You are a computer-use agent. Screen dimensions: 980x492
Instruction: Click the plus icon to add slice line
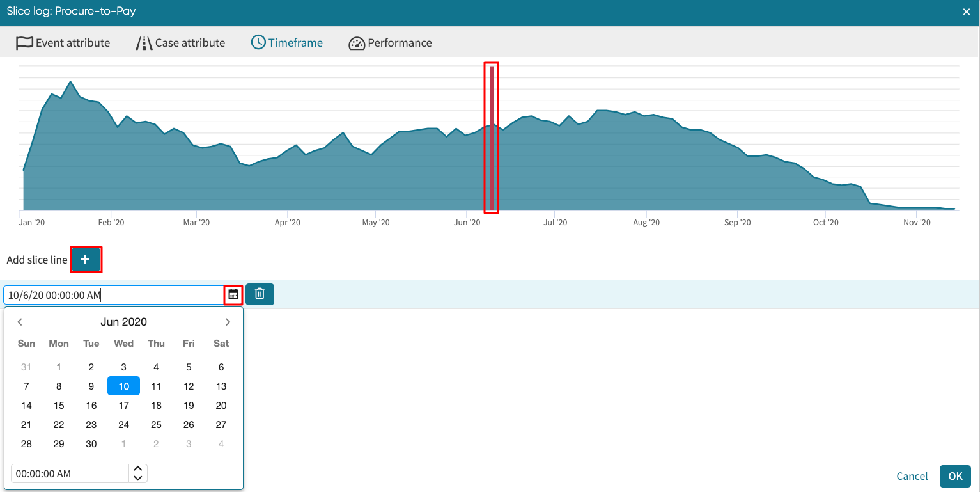click(x=85, y=260)
